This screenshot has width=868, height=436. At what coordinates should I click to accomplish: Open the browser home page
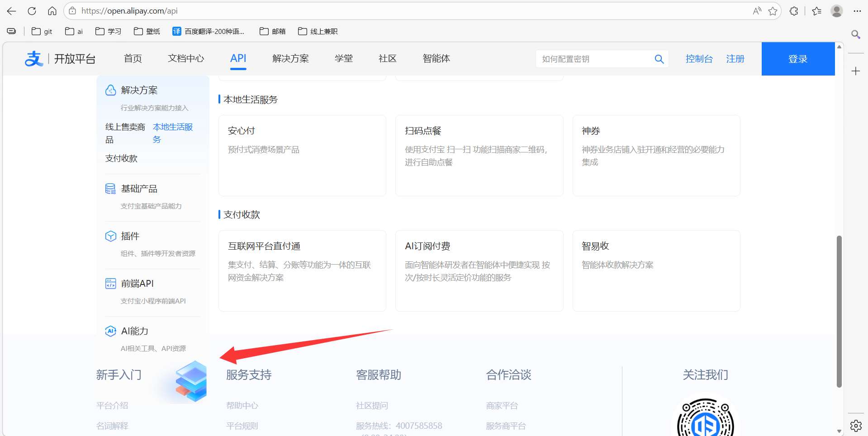pos(52,11)
